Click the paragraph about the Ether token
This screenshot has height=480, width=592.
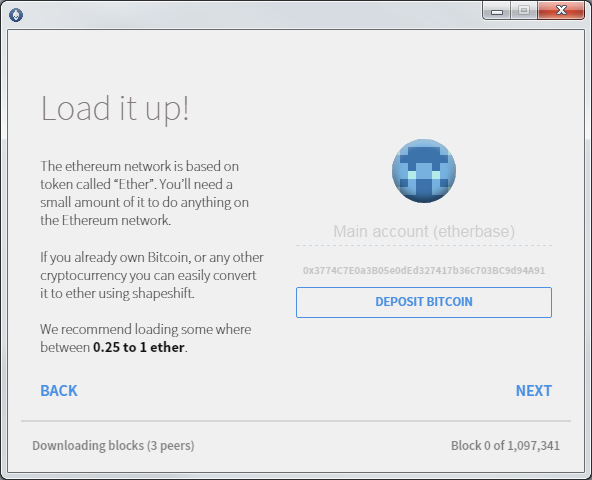tap(145, 193)
